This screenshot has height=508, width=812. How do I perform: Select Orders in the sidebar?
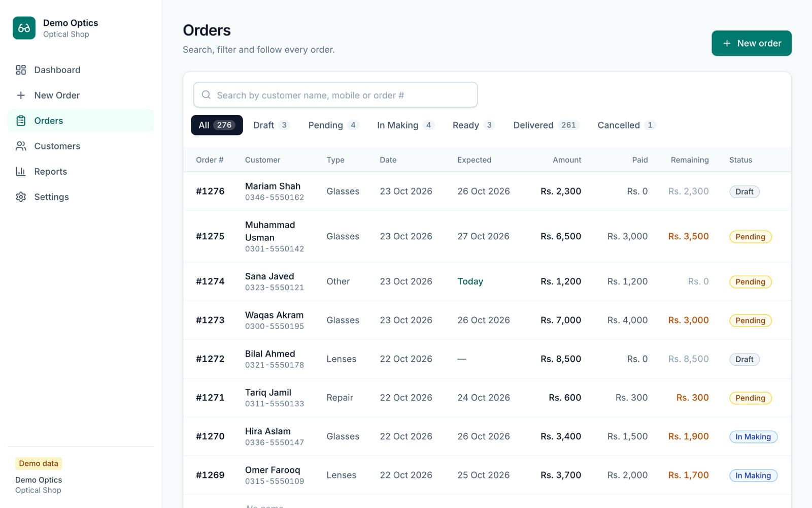point(81,120)
